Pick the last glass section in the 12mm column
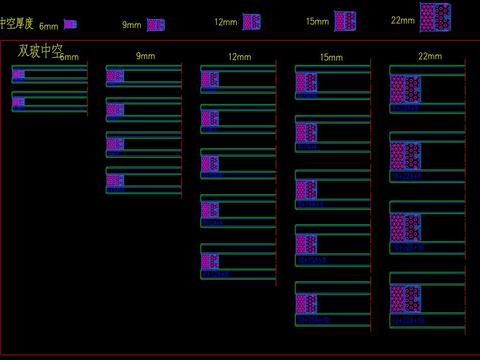This screenshot has height=360, width=480. click(x=238, y=261)
